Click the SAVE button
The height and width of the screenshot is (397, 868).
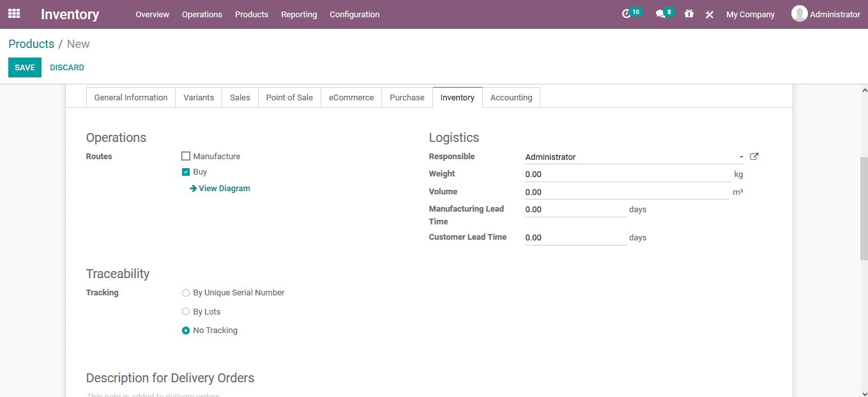click(24, 66)
